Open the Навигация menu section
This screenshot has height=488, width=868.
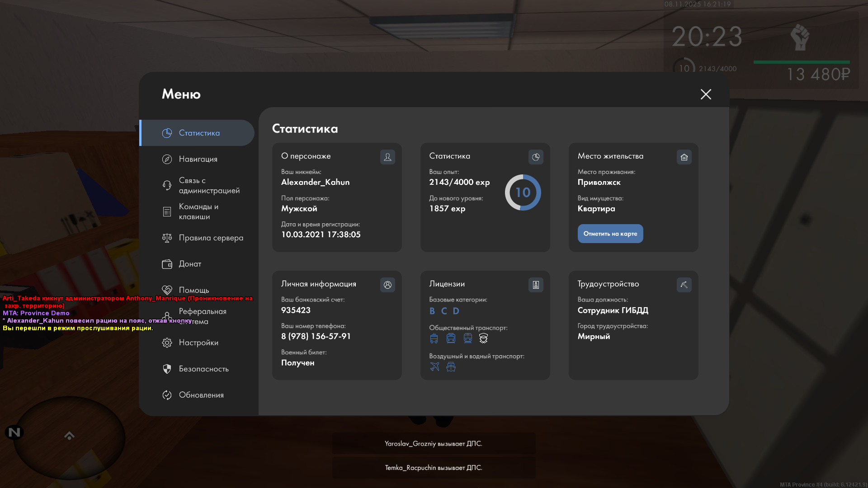point(198,159)
